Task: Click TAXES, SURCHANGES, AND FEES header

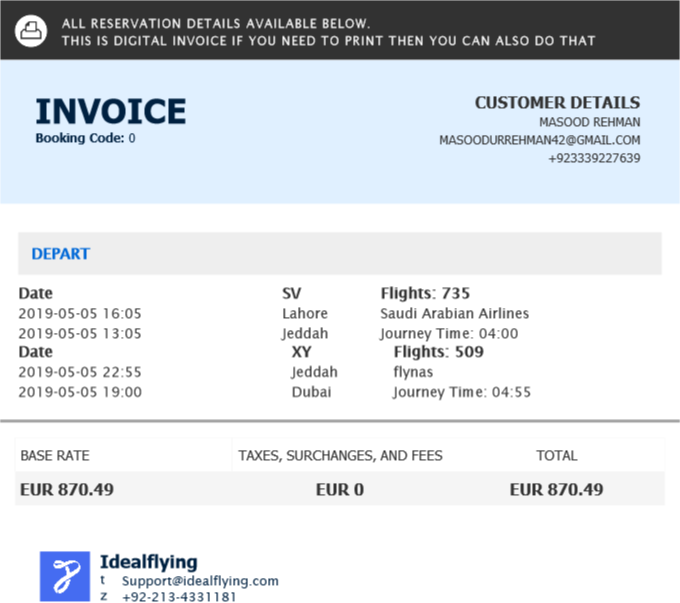Action: [x=340, y=456]
